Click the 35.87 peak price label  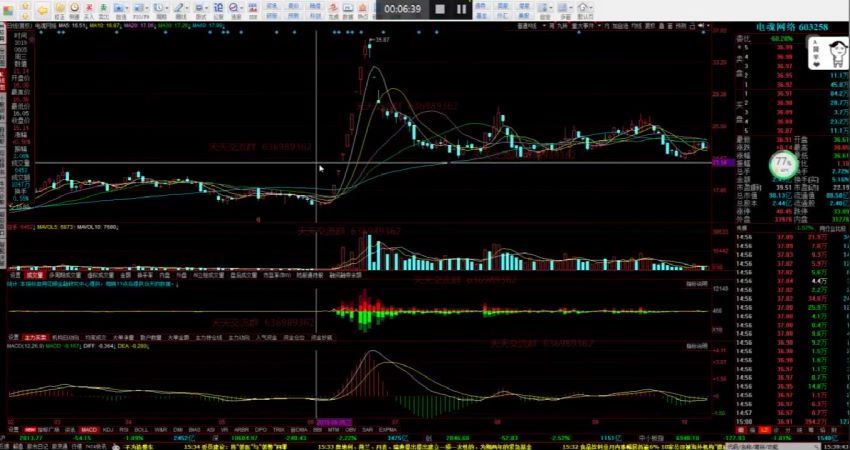[383, 40]
